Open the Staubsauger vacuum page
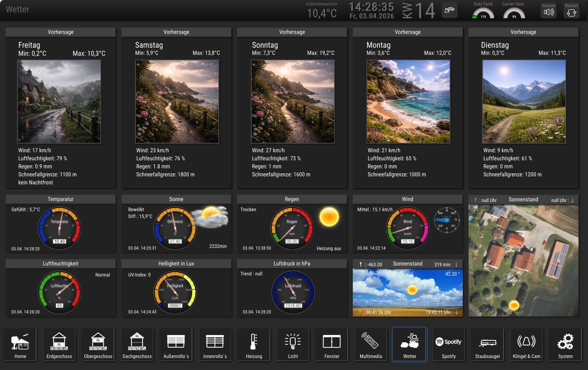This screenshot has width=588, height=370. point(488,345)
